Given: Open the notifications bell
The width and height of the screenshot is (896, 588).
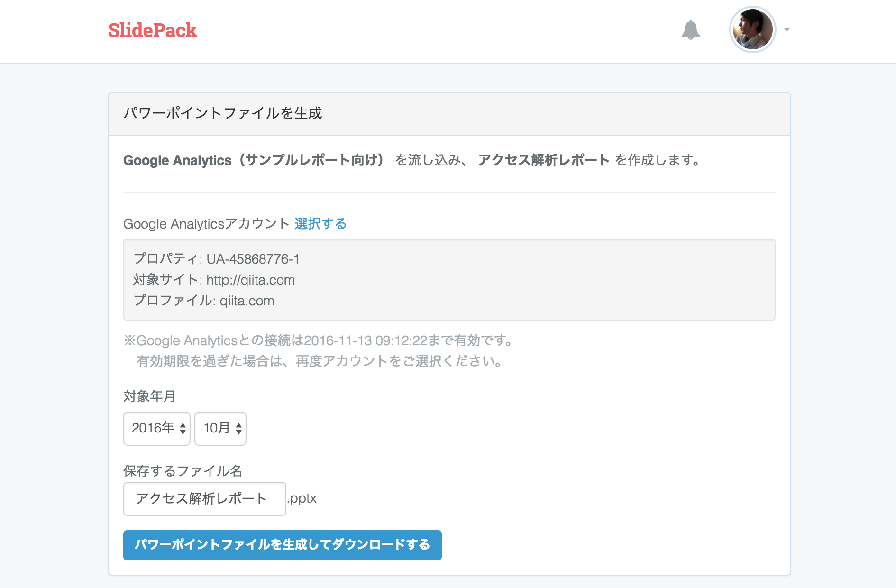Looking at the screenshot, I should click(690, 30).
